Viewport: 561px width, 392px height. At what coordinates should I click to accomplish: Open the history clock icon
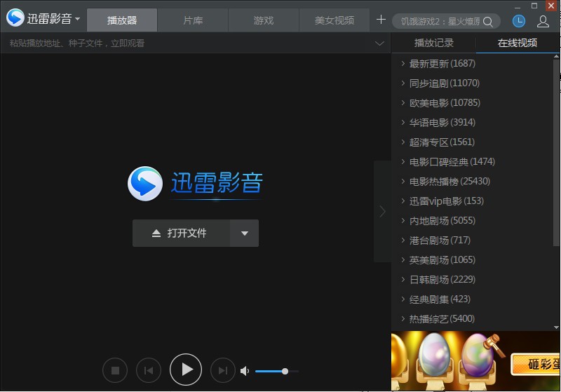point(519,21)
